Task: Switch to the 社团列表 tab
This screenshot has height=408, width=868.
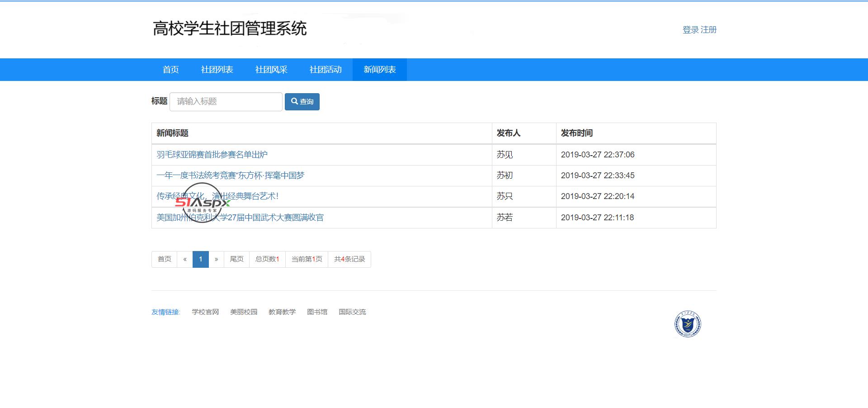Action: pyautogui.click(x=217, y=70)
